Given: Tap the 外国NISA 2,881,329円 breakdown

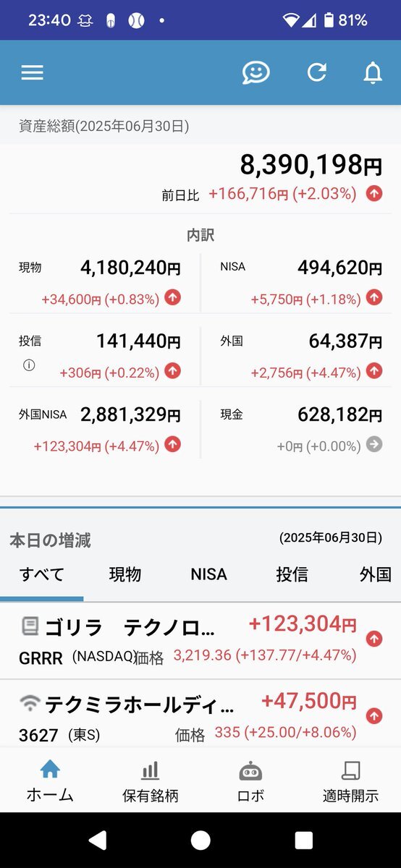Looking at the screenshot, I should pos(101,429).
